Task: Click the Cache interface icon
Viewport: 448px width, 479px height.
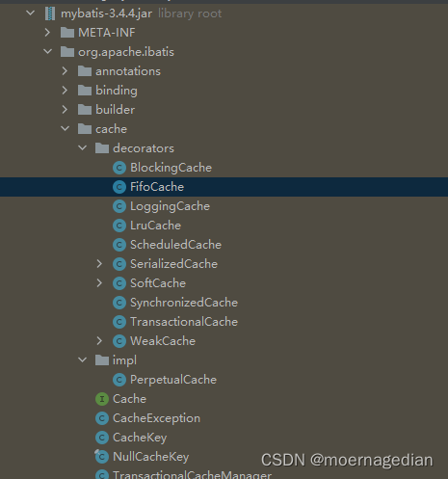Action: coord(102,399)
